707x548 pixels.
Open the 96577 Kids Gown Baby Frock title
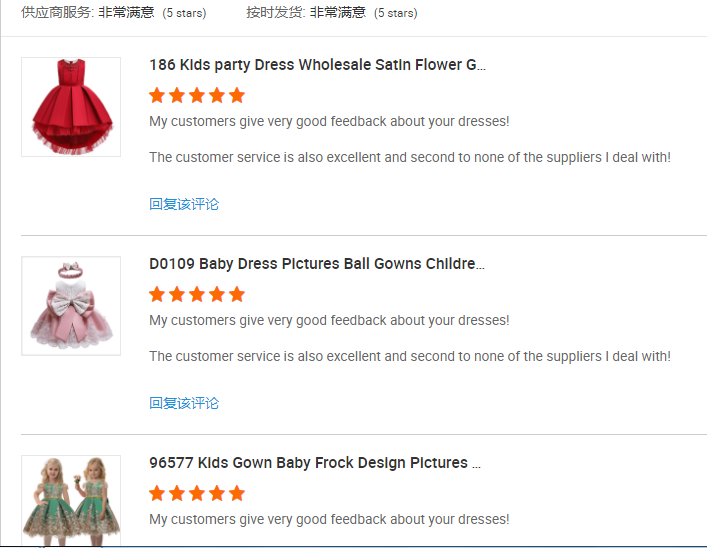[315, 463]
